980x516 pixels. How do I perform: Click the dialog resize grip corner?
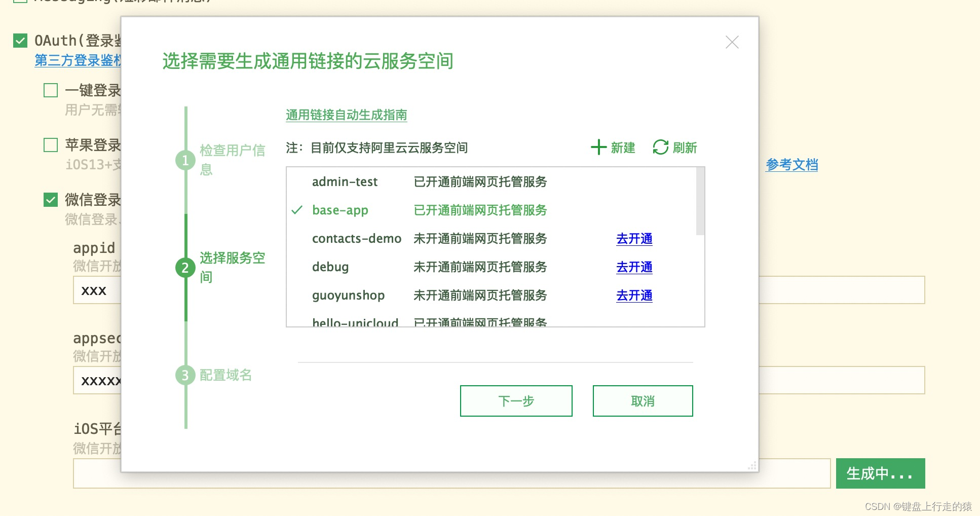point(752,466)
